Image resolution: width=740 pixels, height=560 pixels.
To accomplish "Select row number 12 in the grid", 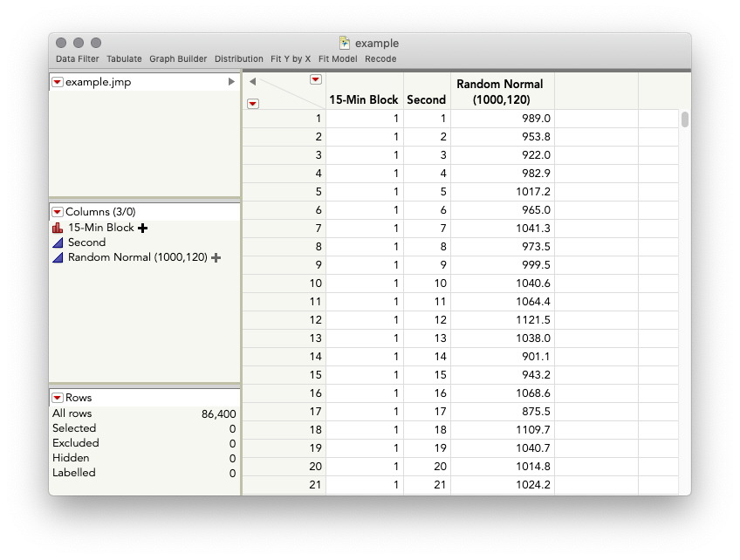I will 284,320.
